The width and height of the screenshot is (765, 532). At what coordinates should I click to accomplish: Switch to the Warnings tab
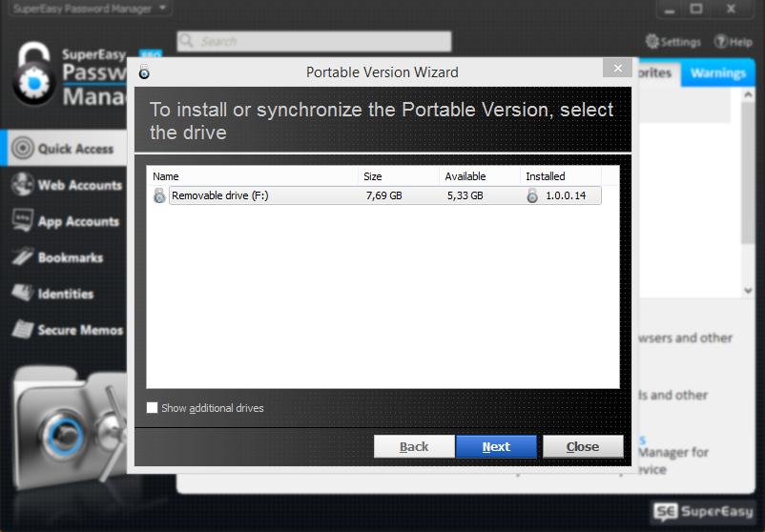point(717,73)
